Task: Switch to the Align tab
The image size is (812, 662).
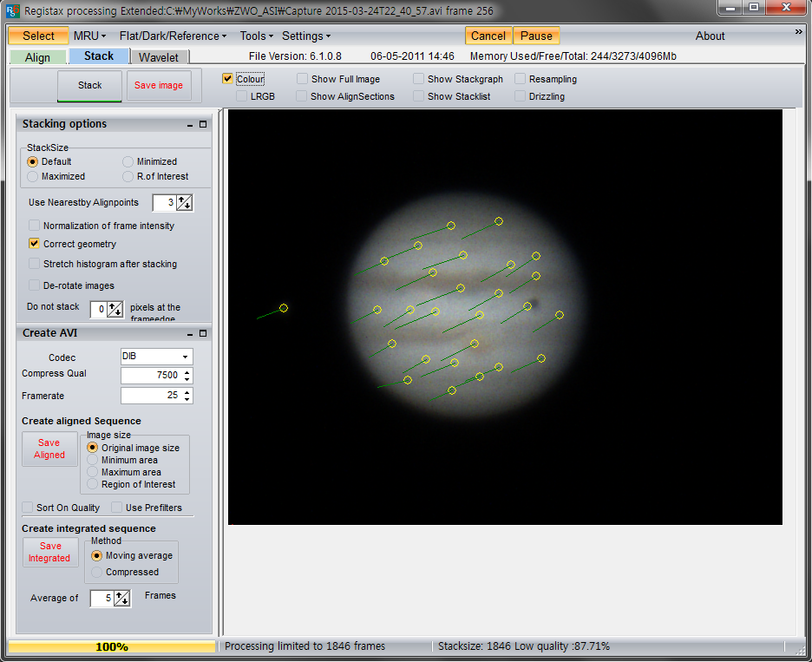Action: point(38,57)
